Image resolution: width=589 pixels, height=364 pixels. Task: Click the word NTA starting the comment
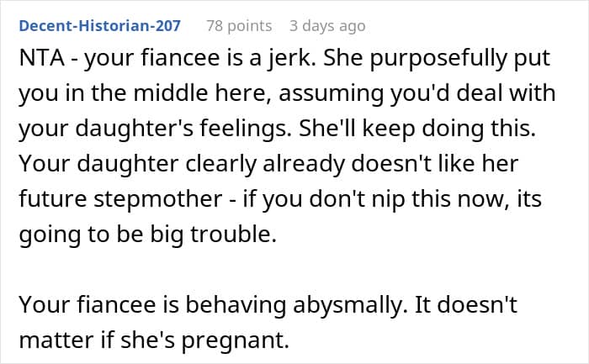pos(42,58)
